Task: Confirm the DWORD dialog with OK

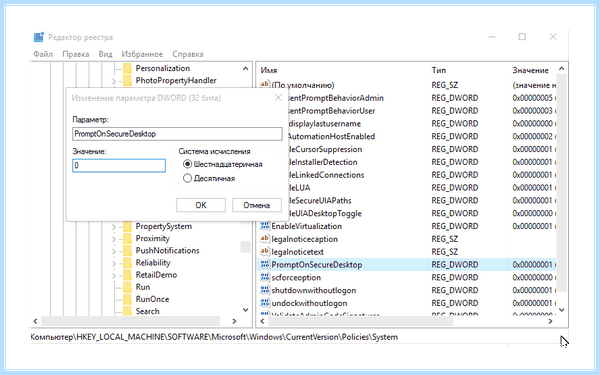Action: pos(201,205)
